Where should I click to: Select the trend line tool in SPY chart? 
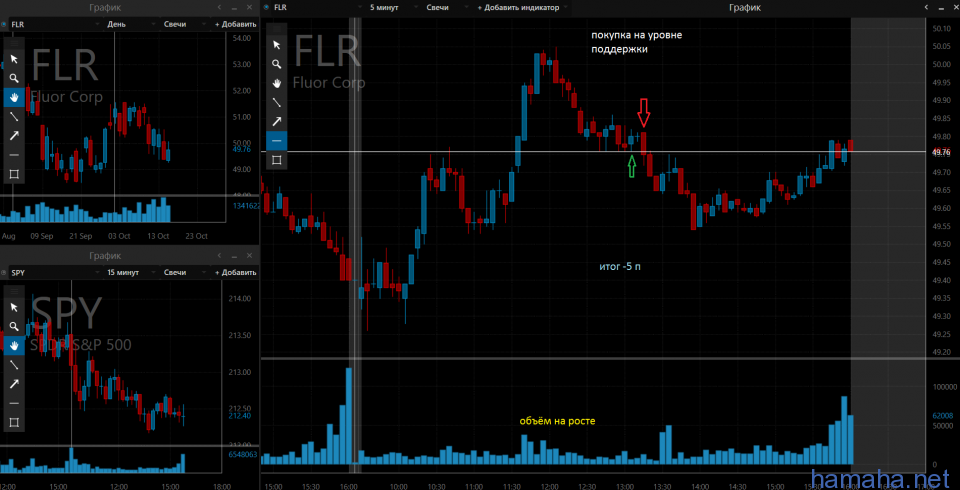(x=14, y=365)
